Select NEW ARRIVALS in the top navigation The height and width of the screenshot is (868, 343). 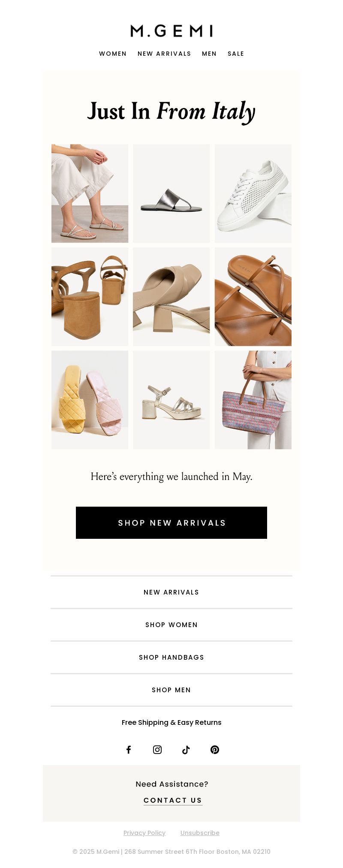[164, 54]
